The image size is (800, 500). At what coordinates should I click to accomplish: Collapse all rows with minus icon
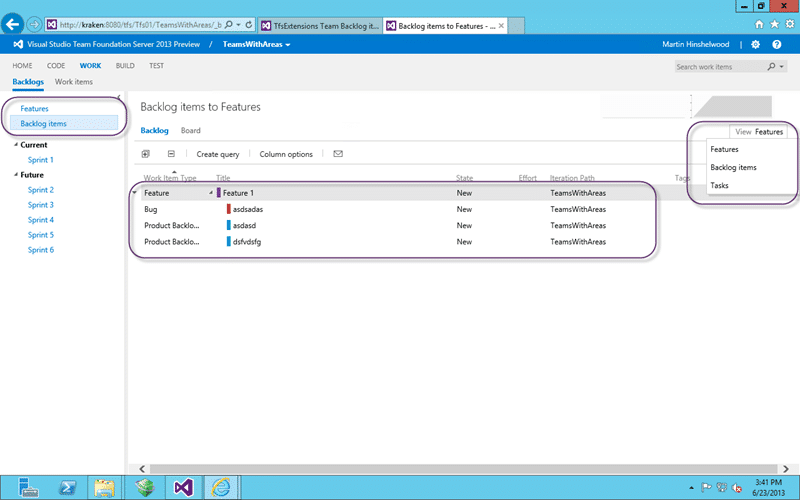[171, 154]
